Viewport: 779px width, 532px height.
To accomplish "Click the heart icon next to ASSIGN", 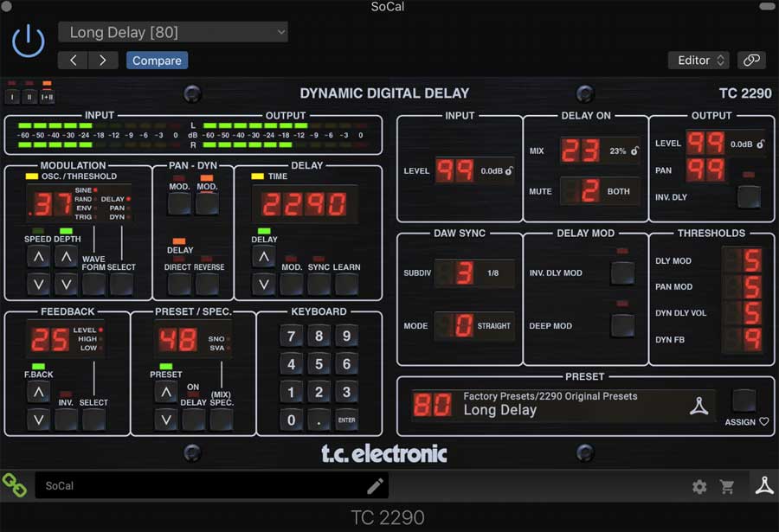I will click(764, 422).
